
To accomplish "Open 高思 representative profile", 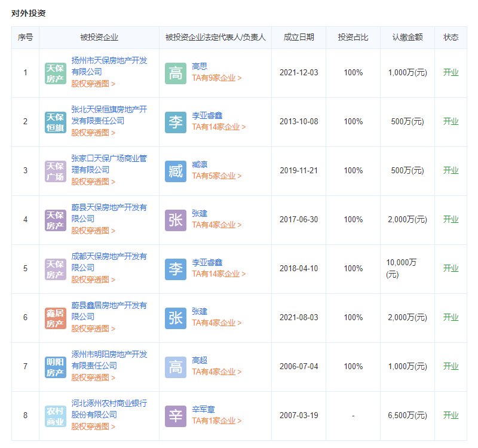I will [x=200, y=66].
